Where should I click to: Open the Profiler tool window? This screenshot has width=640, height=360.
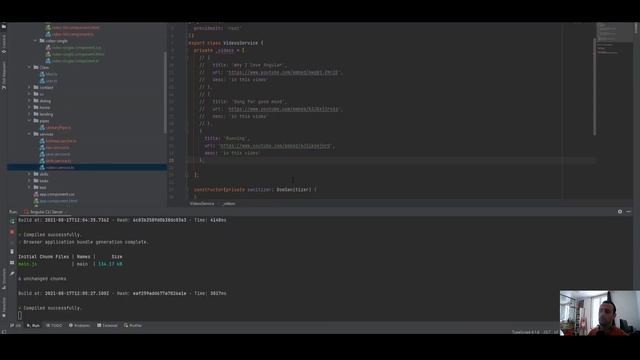coord(133,325)
